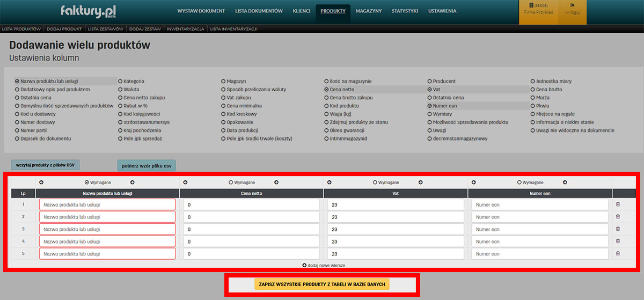Click the faktury.pl logo
Screen dimensions: 644x300
88,11
